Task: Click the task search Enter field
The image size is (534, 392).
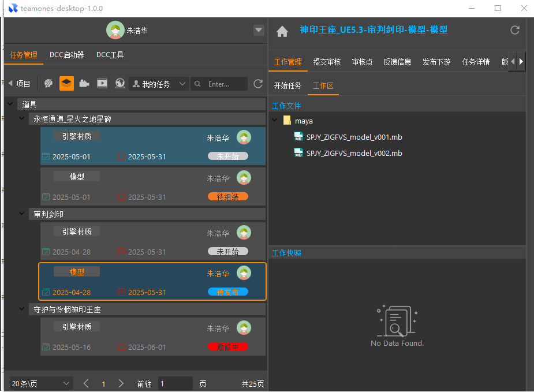Action: 225,84
